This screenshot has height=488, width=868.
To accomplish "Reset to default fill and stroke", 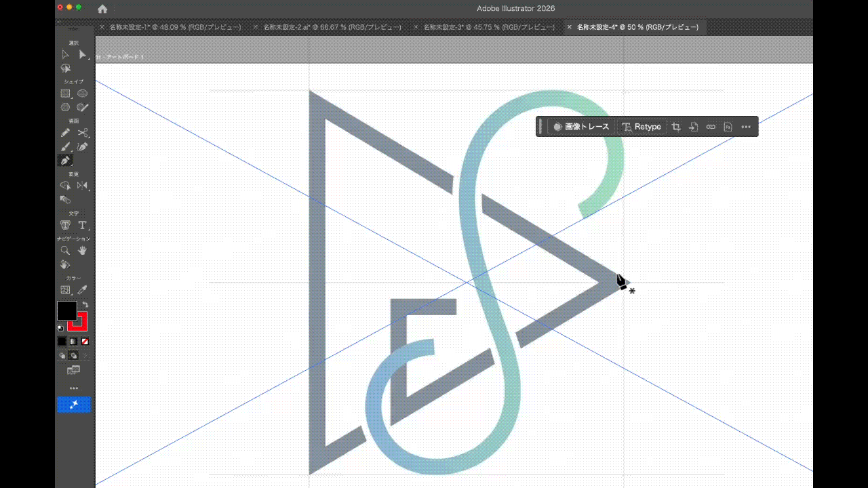I will tap(60, 328).
